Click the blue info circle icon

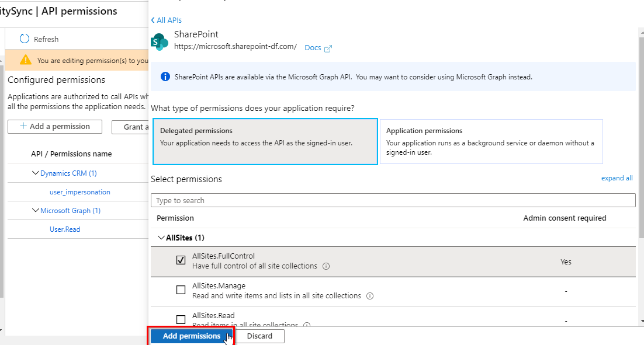(165, 76)
